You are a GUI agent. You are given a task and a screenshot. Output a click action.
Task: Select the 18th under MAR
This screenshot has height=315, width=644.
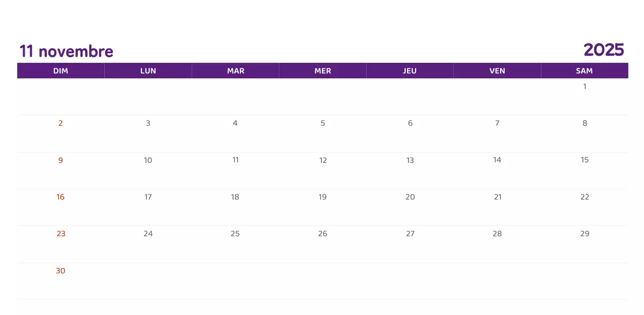235,197
